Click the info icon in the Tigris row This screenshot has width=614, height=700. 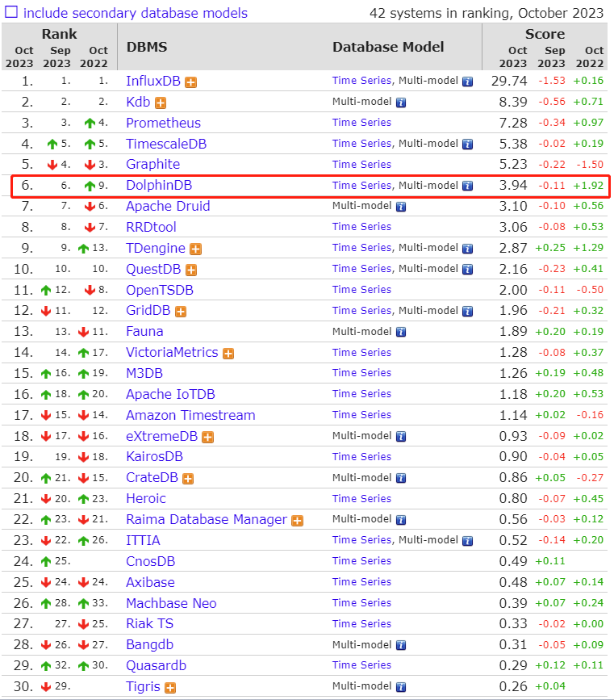point(401,686)
